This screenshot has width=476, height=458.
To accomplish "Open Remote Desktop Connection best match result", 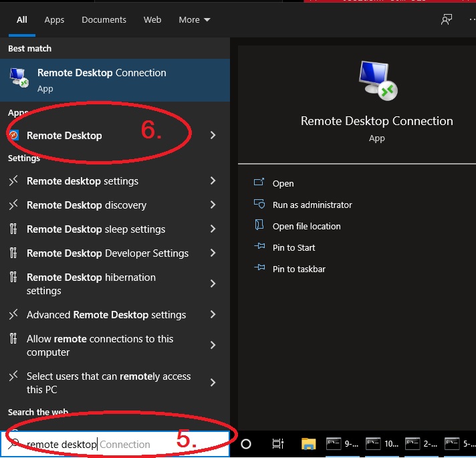I will 115,80.
